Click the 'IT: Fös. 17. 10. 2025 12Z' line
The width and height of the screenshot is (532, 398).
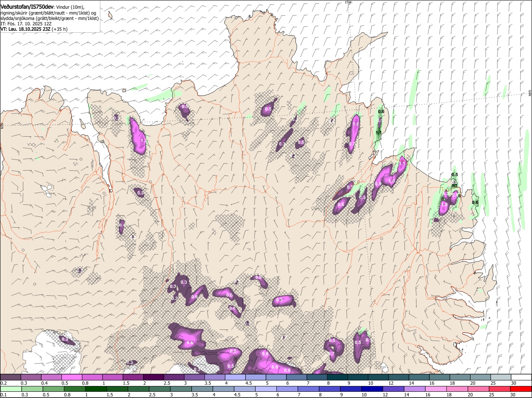(x=26, y=24)
